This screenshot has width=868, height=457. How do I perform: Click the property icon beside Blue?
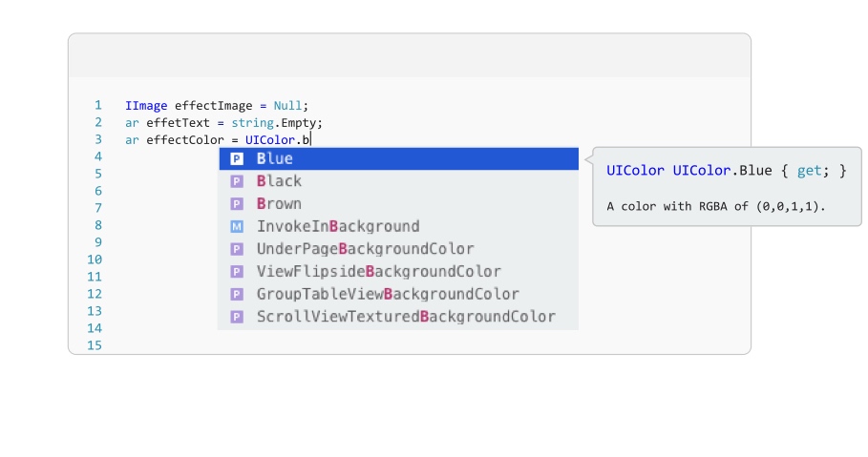[237, 159]
